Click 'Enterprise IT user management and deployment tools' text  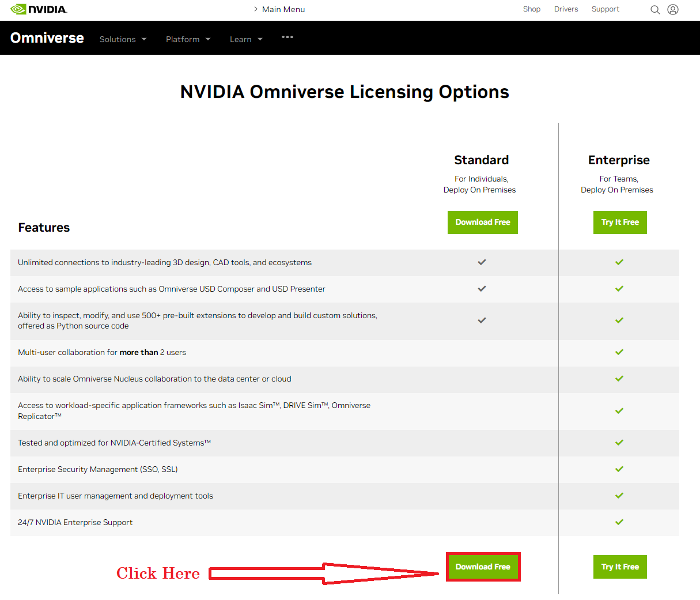click(x=115, y=496)
